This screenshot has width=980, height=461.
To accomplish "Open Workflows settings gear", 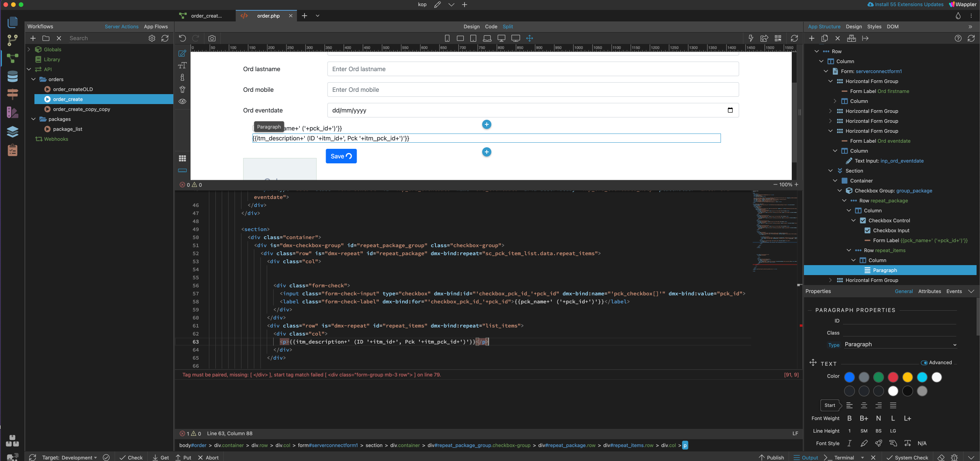I will click(152, 38).
